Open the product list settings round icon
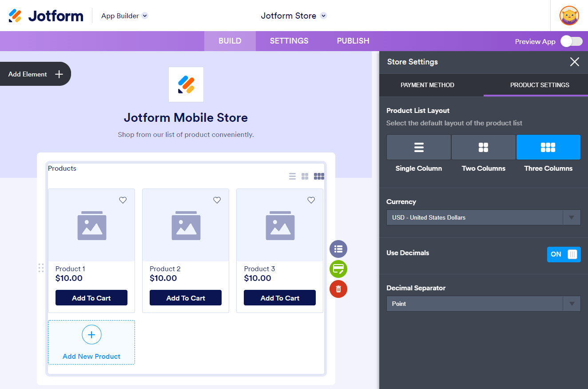This screenshot has height=389, width=588. (338, 249)
